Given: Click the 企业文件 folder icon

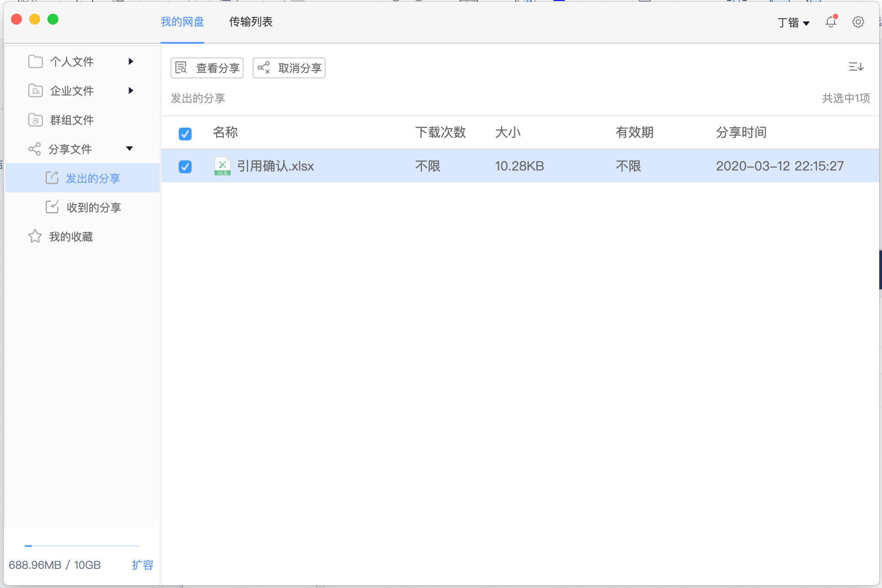Looking at the screenshot, I should pyautogui.click(x=36, y=91).
